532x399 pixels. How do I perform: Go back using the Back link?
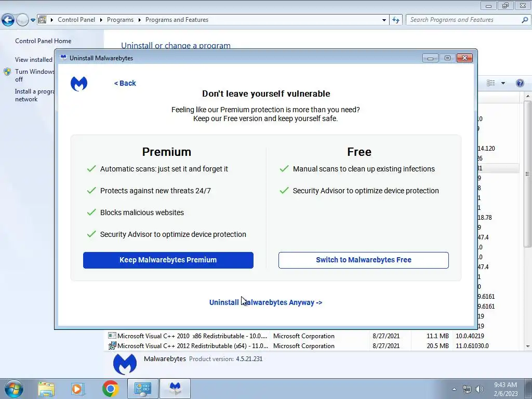click(x=125, y=83)
